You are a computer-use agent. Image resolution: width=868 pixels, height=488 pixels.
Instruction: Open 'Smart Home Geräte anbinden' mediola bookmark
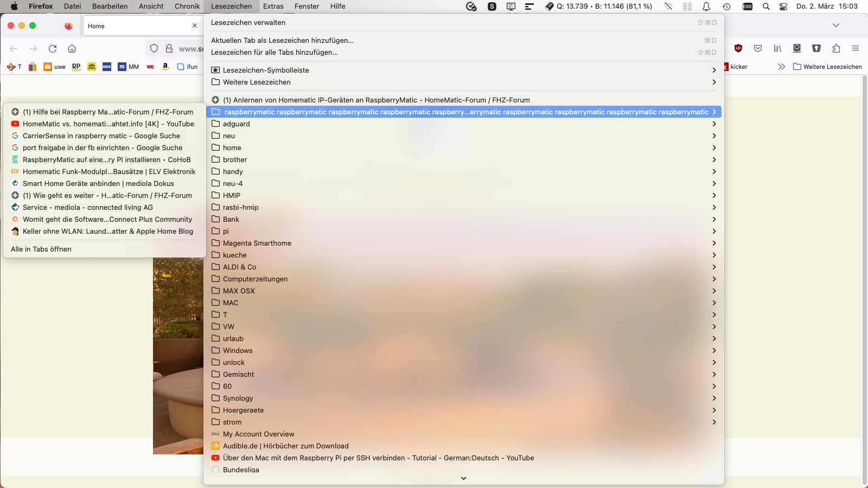(x=105, y=183)
